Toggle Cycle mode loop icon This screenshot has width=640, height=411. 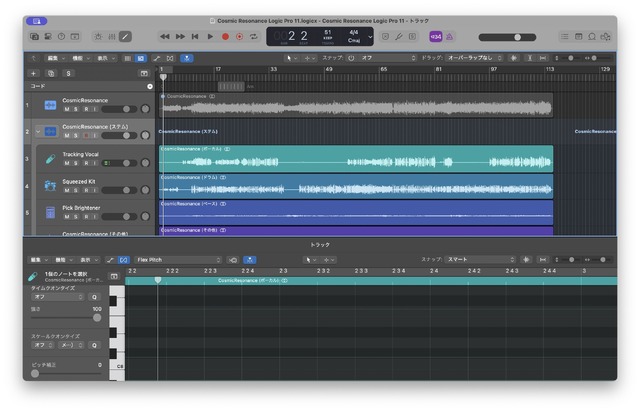[254, 37]
